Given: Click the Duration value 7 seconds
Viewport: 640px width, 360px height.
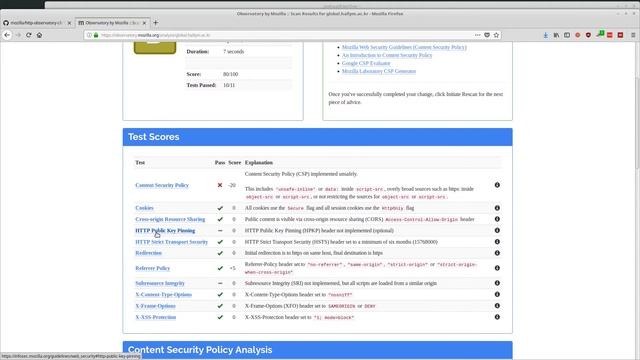Looking at the screenshot, I should point(233,52).
